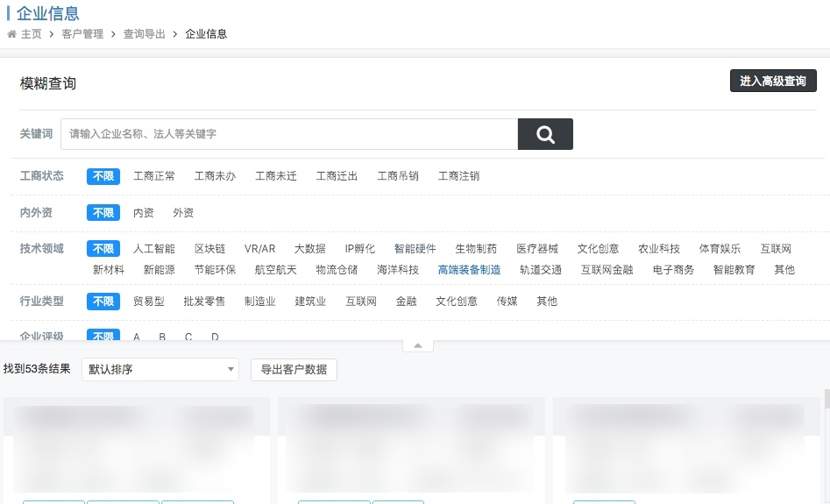Image resolution: width=830 pixels, height=504 pixels.
Task: Open 进入高级查询 advanced search
Action: (772, 82)
